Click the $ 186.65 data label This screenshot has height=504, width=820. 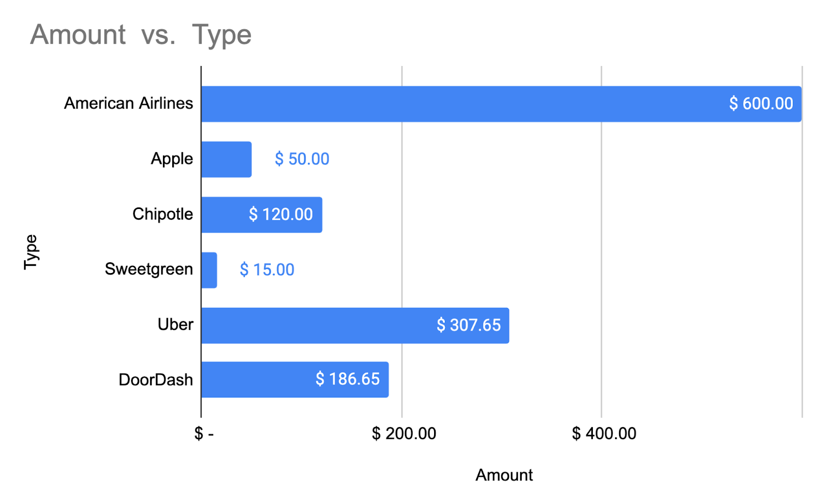[347, 379]
